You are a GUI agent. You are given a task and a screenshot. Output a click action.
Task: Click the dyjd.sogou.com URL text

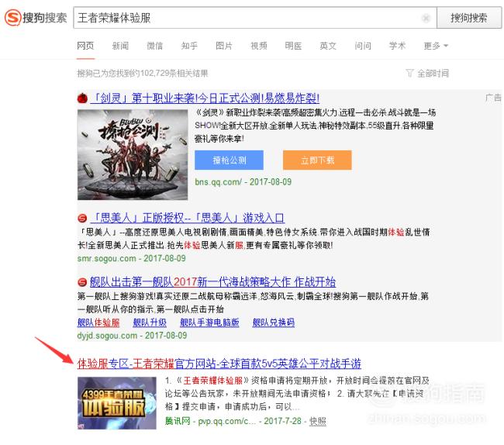[107, 336]
